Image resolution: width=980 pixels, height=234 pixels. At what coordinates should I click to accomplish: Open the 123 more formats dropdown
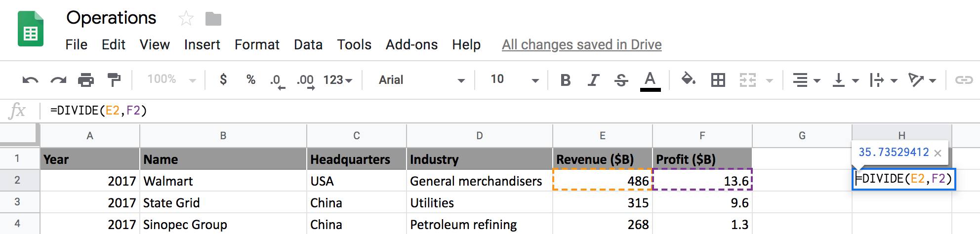338,79
